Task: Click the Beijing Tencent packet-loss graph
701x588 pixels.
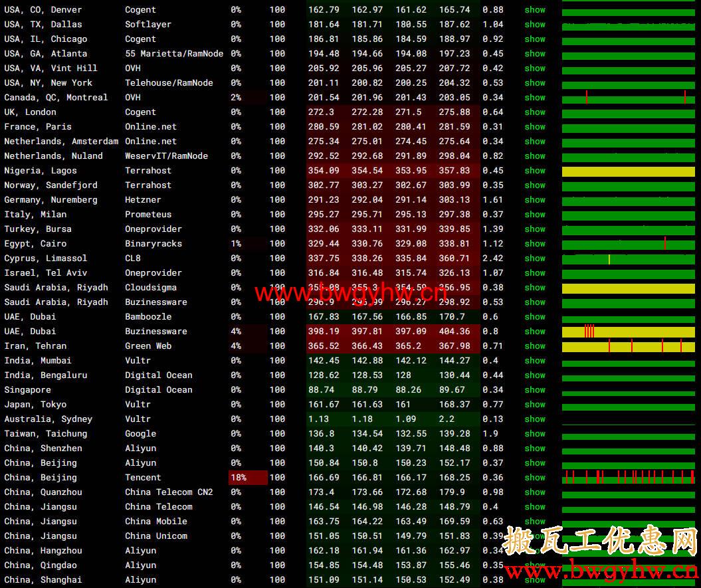Action: [628, 477]
